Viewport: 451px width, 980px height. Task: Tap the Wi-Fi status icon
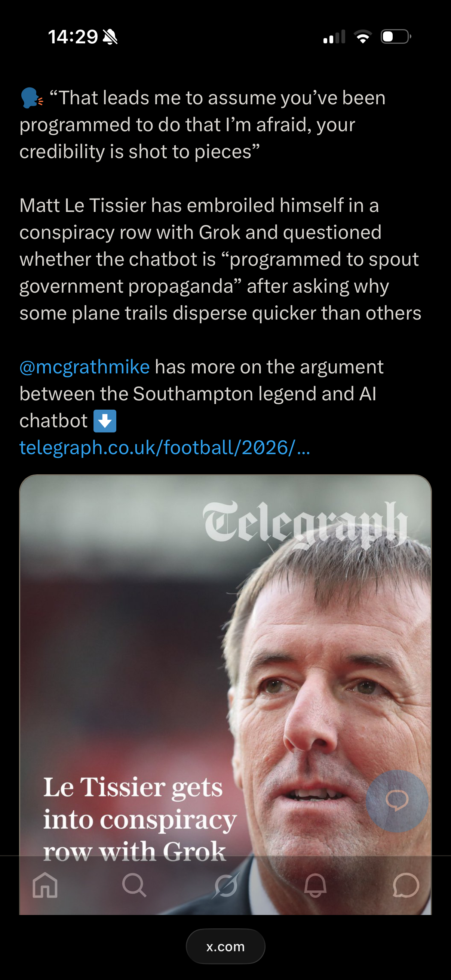point(363,37)
